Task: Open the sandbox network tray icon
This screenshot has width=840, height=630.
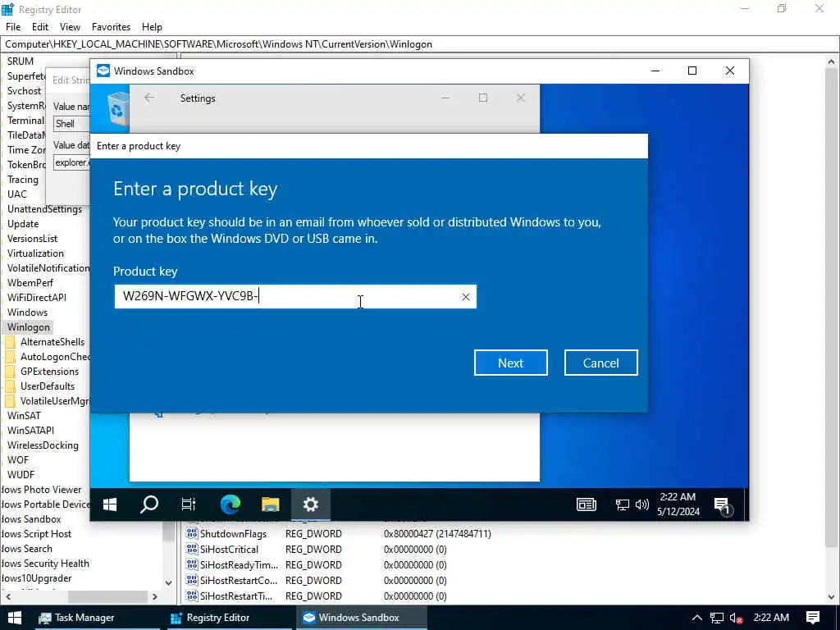Action: [x=622, y=504]
